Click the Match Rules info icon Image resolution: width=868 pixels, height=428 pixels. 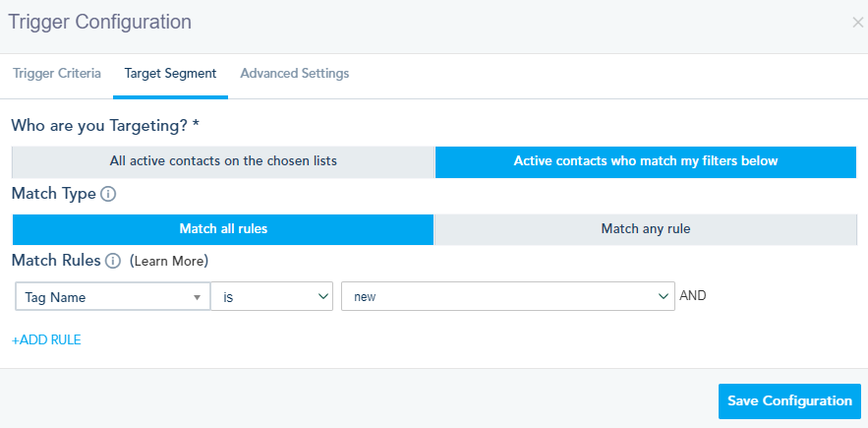pyautogui.click(x=113, y=261)
